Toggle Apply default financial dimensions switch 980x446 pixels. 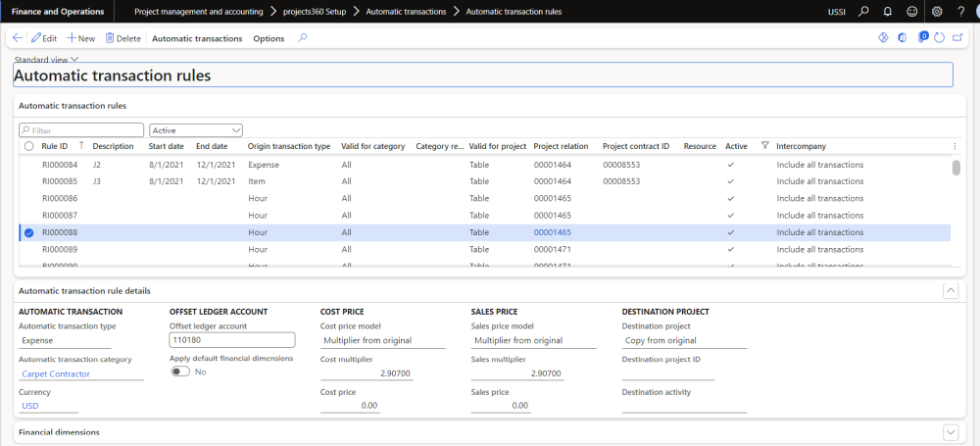180,372
